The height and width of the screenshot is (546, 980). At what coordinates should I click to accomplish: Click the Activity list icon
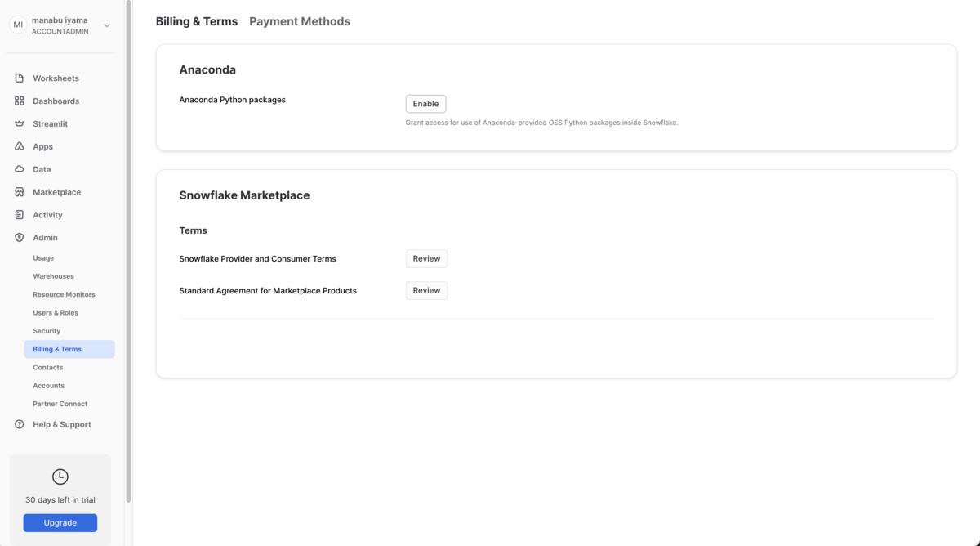coord(20,215)
